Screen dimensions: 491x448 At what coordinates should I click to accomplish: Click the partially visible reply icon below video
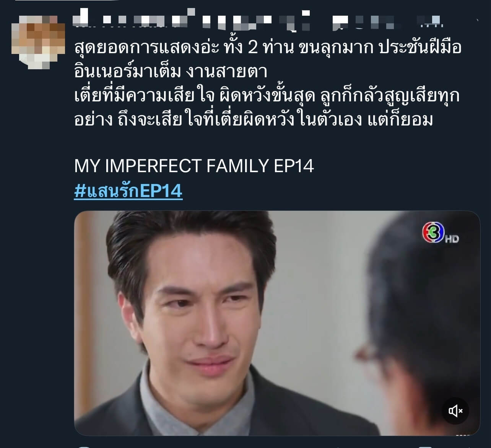[x=83, y=446]
